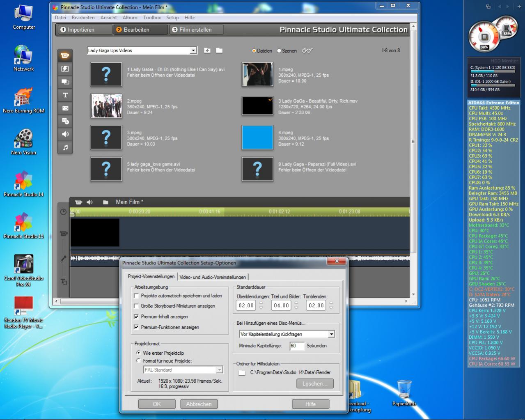Open the Bearbeiten menu in menu bar
This screenshot has width=525, height=420.
click(83, 18)
